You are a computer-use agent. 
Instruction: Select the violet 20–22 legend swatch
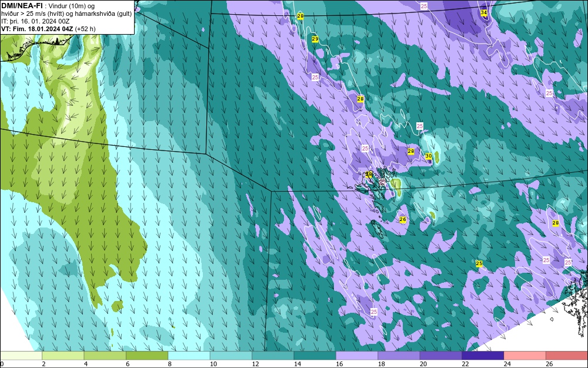[441, 356]
